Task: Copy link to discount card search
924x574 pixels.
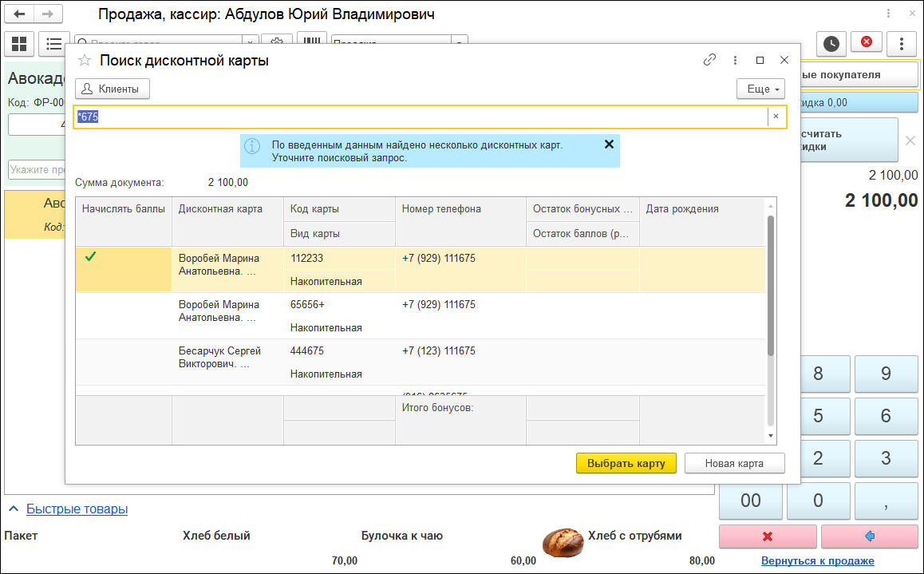Action: [x=709, y=60]
